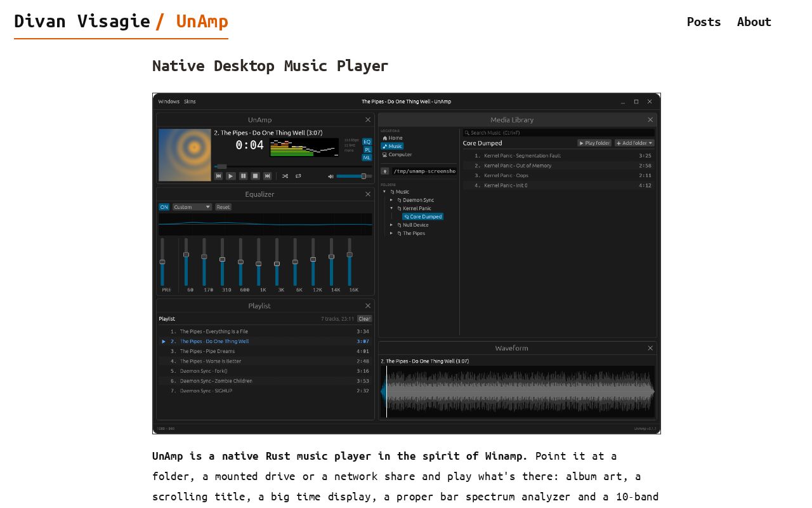Adjust the 60 Hz equalizer slider

(186, 262)
